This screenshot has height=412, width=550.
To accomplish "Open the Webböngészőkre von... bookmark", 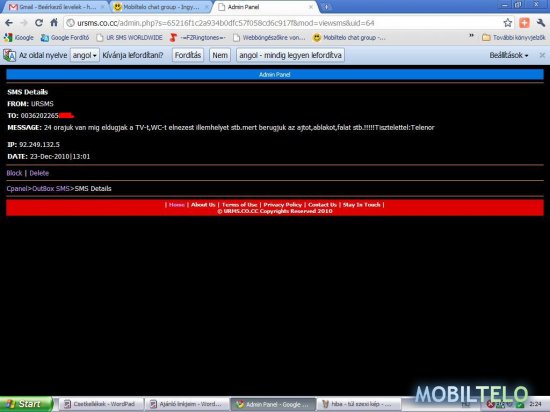I will (x=269, y=38).
